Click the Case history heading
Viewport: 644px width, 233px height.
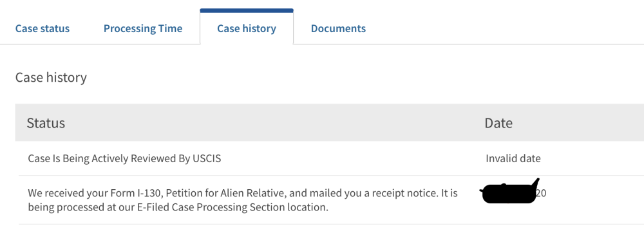tap(51, 77)
